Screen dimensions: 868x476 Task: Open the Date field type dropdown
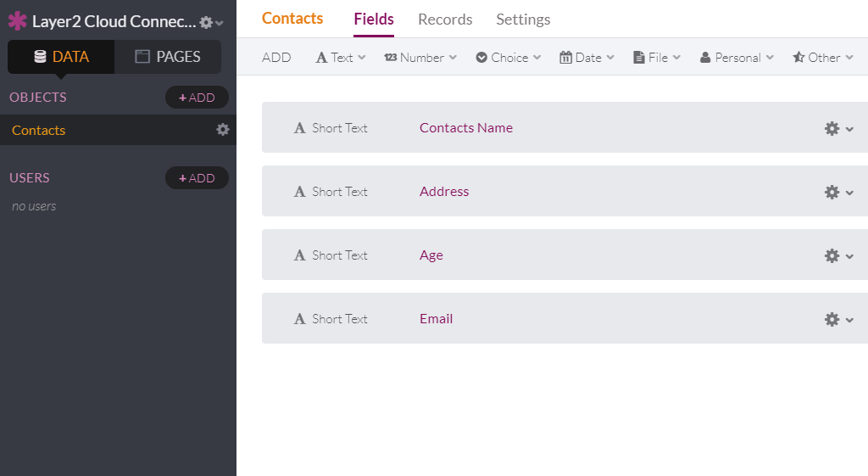coord(587,58)
